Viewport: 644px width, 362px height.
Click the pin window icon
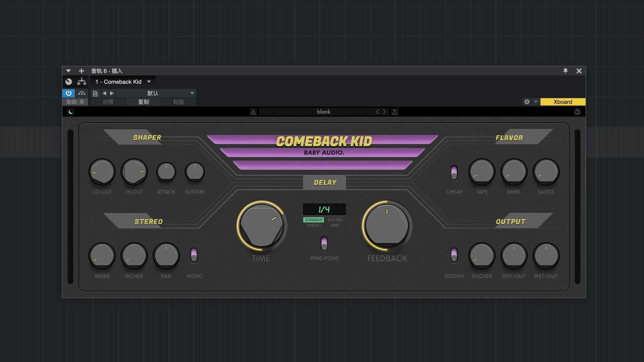(566, 71)
